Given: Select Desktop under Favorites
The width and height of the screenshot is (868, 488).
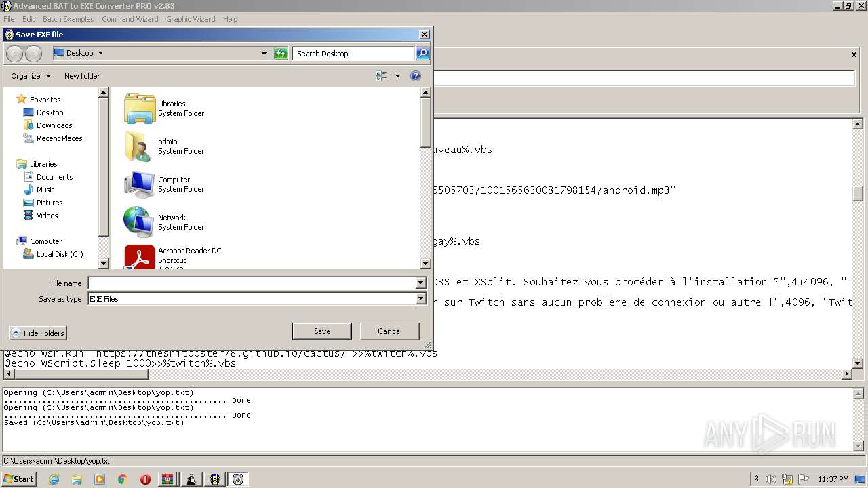Looking at the screenshot, I should pyautogui.click(x=43, y=113).
